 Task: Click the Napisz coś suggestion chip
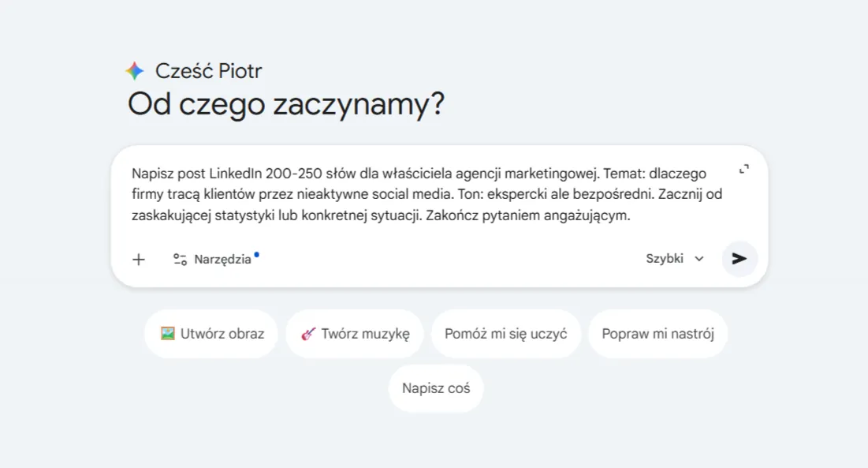436,388
